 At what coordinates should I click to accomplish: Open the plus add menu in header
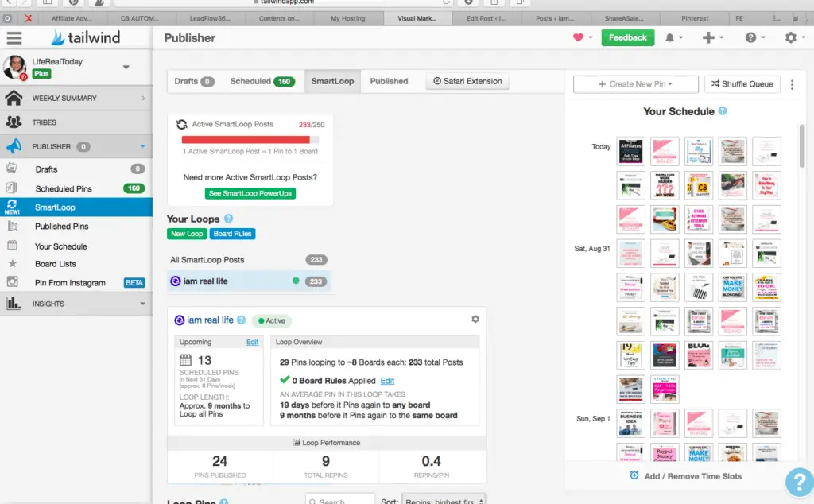(708, 37)
